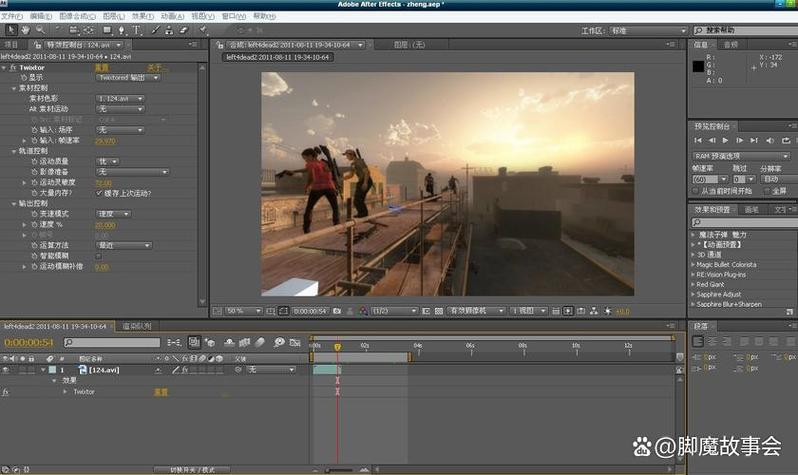Open the 1. 124.avi source dropdown

120,98
